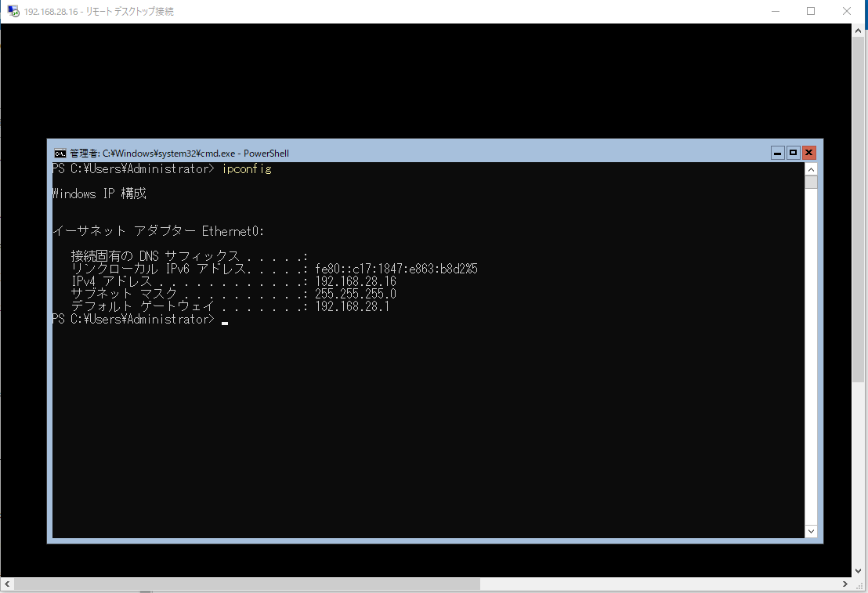Maximize the inner PowerShell window
Viewport: 868px width, 593px height.
tap(794, 153)
